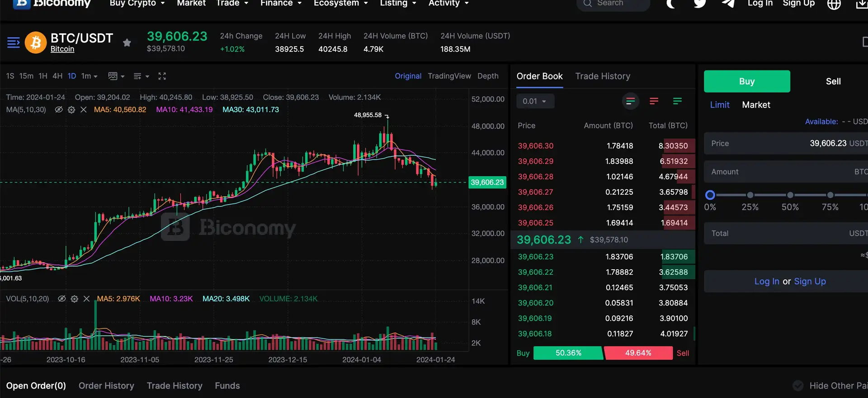Open Telegram icon in header
The height and width of the screenshot is (398, 868).
click(x=728, y=4)
